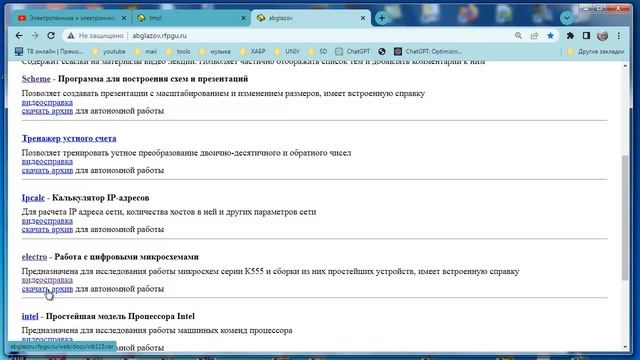This screenshot has height=360, width=640.
Task: Open the Chrome three-dot menu
Action: [619, 36]
